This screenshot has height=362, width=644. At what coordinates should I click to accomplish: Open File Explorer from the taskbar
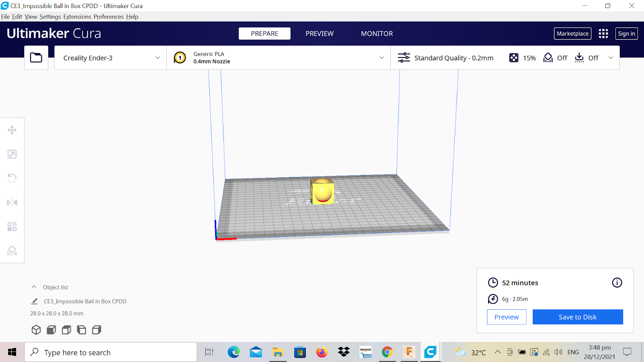(278, 352)
